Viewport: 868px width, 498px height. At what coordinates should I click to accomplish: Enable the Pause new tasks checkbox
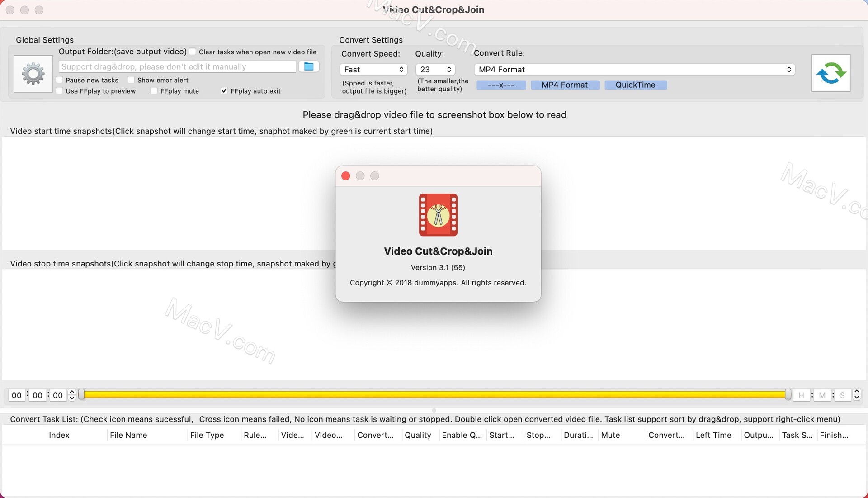(59, 80)
